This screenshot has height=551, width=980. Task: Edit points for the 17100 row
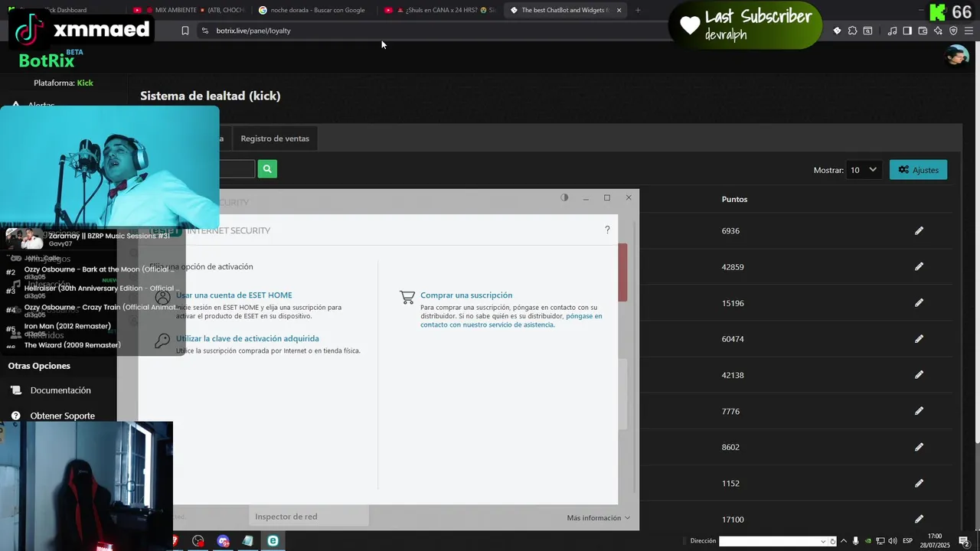[x=919, y=519]
